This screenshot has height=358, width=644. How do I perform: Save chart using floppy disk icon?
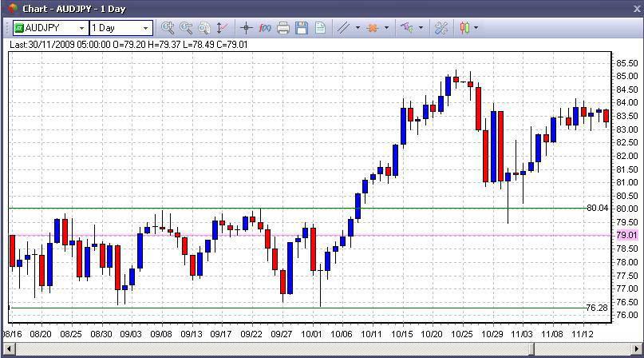click(302, 28)
